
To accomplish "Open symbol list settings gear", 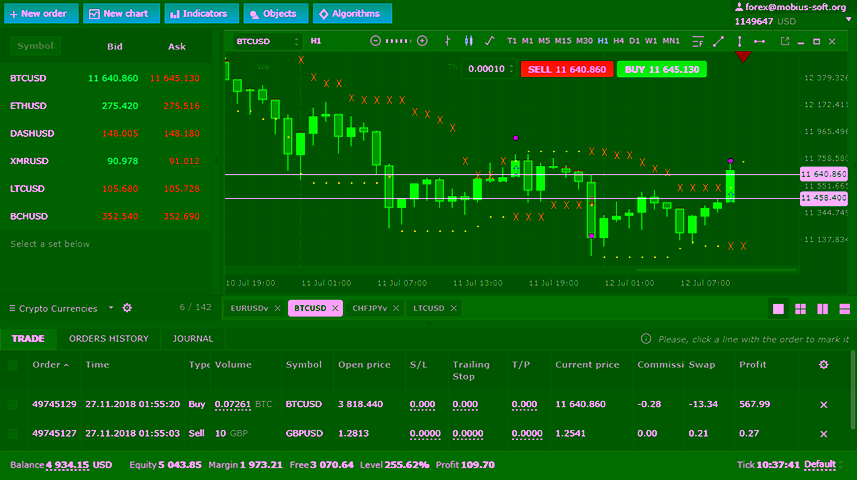I will point(127,308).
